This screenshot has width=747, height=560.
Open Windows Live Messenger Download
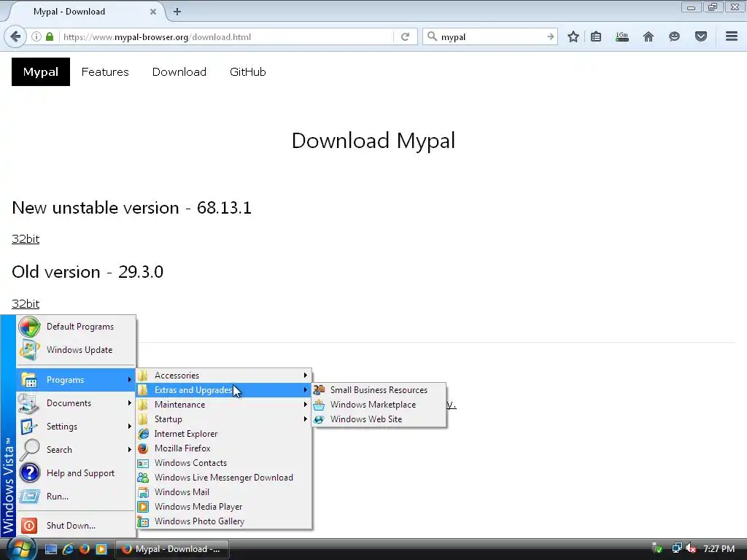coord(224,477)
